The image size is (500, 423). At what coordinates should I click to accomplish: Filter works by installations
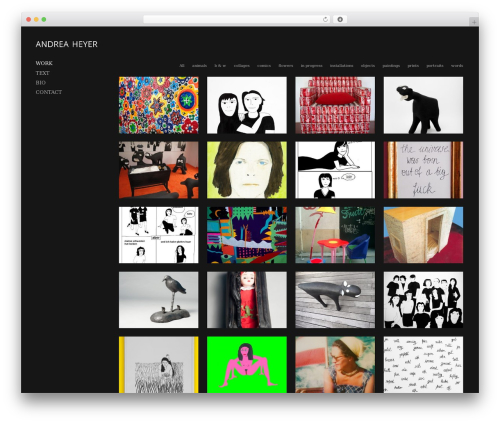tap(342, 66)
